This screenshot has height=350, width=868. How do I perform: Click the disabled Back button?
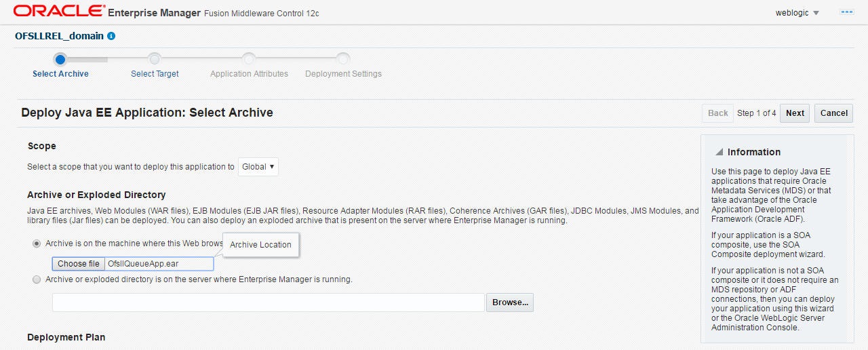718,113
